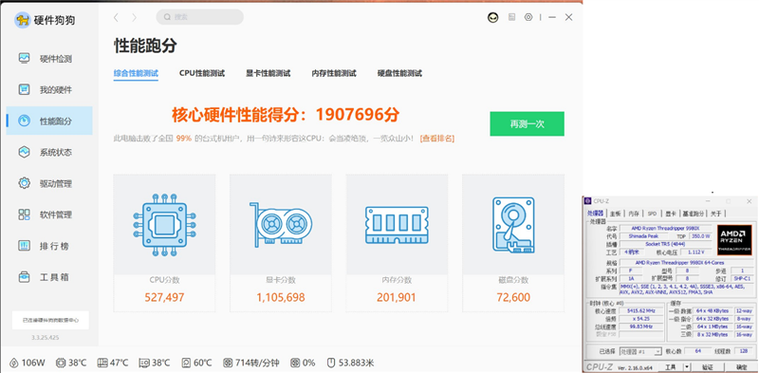Click the AMD Ryzen logo in CPU-Z

click(734, 240)
